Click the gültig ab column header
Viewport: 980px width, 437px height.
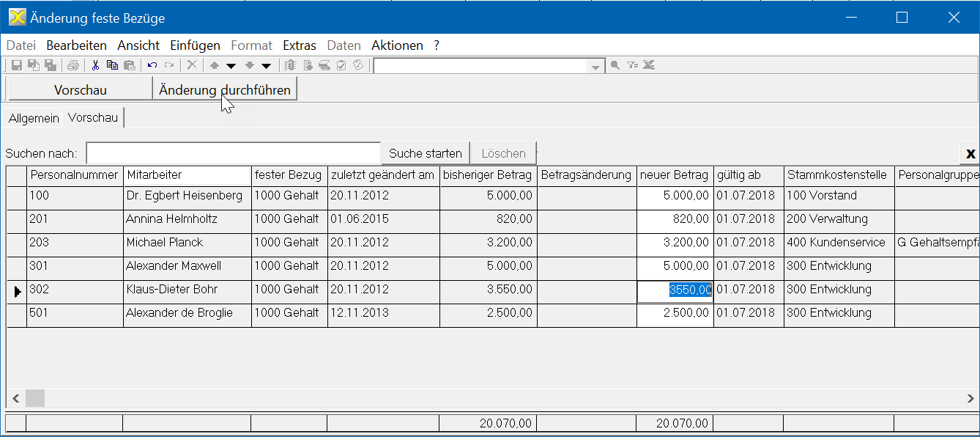pyautogui.click(x=749, y=175)
